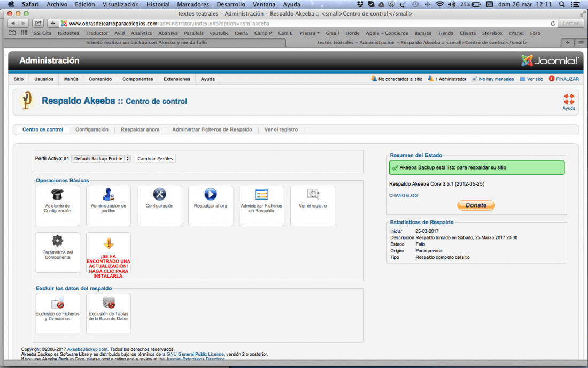Viewport: 588px width, 368px height.
Task: Open the Wi-Fi status icon
Action: [439, 4]
